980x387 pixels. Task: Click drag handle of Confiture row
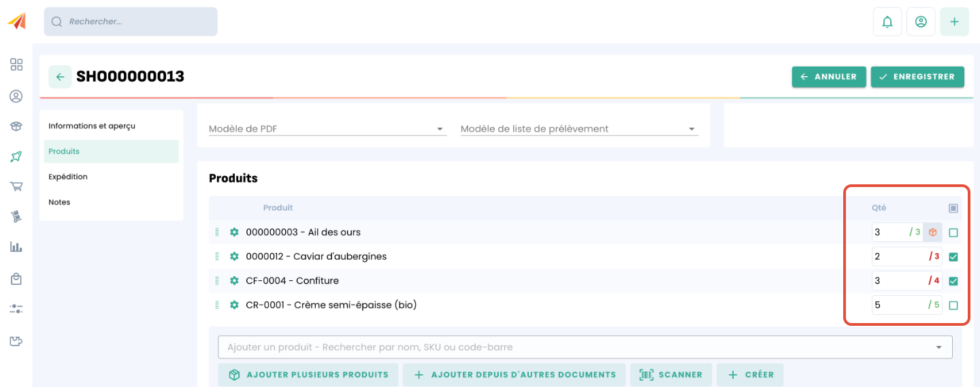pyautogui.click(x=217, y=280)
